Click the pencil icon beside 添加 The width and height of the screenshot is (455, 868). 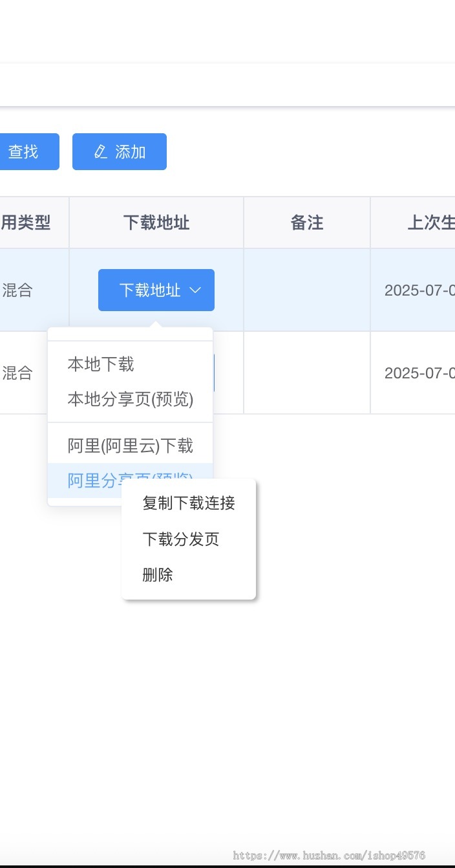tap(100, 152)
